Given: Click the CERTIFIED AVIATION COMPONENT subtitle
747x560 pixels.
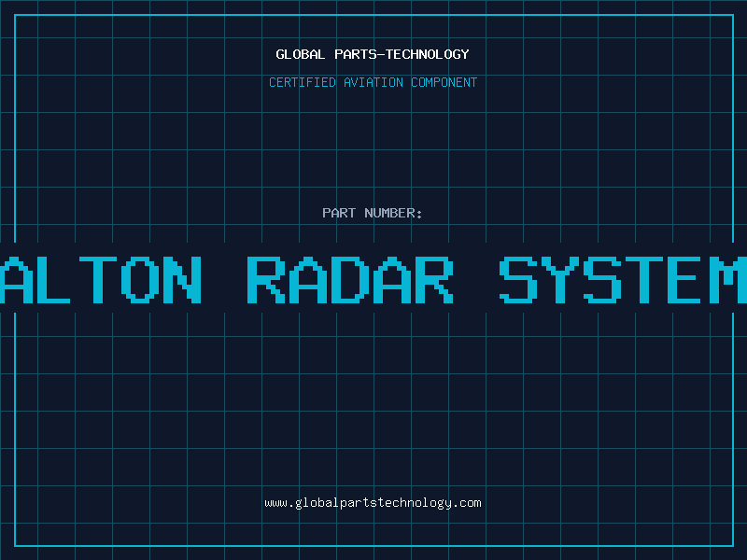Looking at the screenshot, I should click(373, 82).
